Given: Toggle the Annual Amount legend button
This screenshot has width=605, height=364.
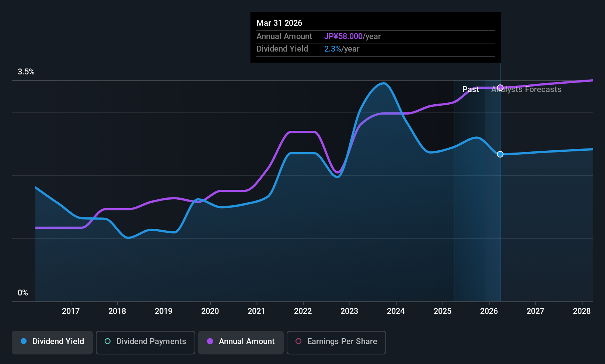Looking at the screenshot, I should [241, 342].
